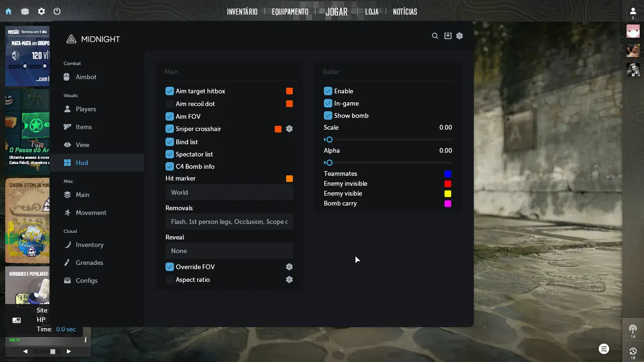The width and height of the screenshot is (644, 362).
Task: Go to the LOJA menu
Action: [372, 12]
